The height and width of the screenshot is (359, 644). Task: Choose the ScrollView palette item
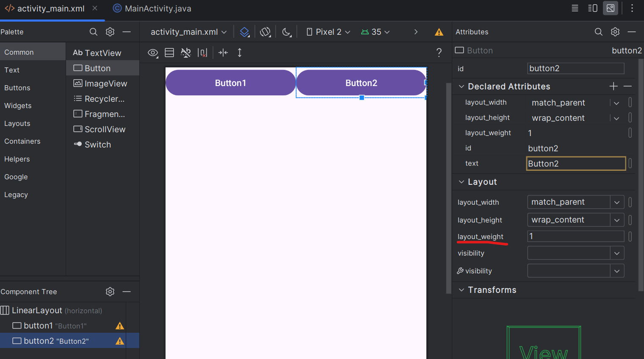coord(103,129)
